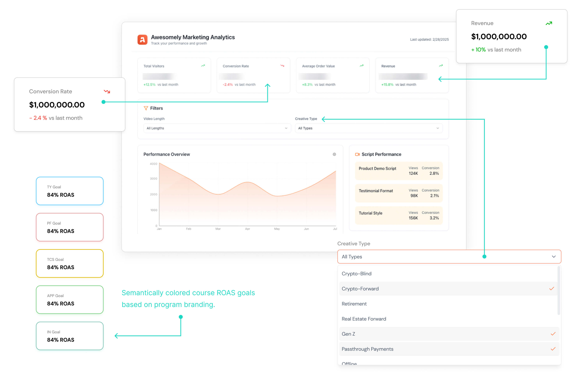
Task: Select Crypto-Blind option
Action: click(448, 273)
